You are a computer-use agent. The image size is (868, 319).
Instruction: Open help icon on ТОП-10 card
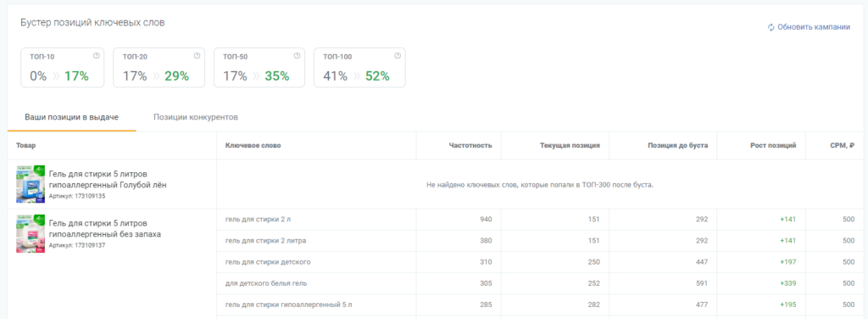[x=97, y=55]
